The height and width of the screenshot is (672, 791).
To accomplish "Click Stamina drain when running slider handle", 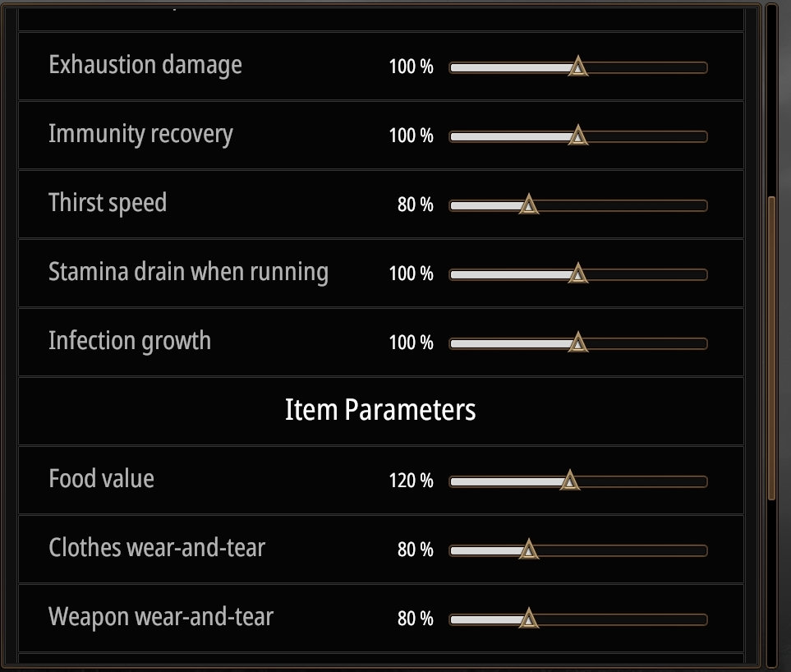I will click(x=577, y=274).
